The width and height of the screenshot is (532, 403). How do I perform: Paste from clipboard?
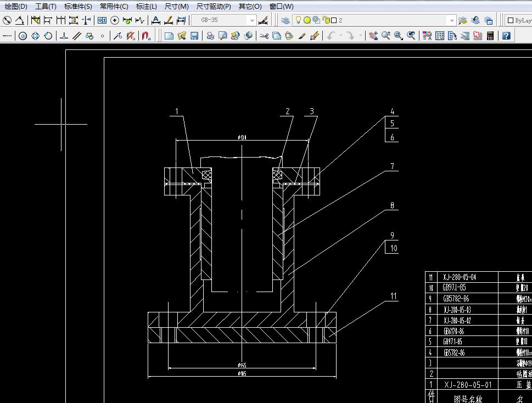pyautogui.click(x=289, y=36)
